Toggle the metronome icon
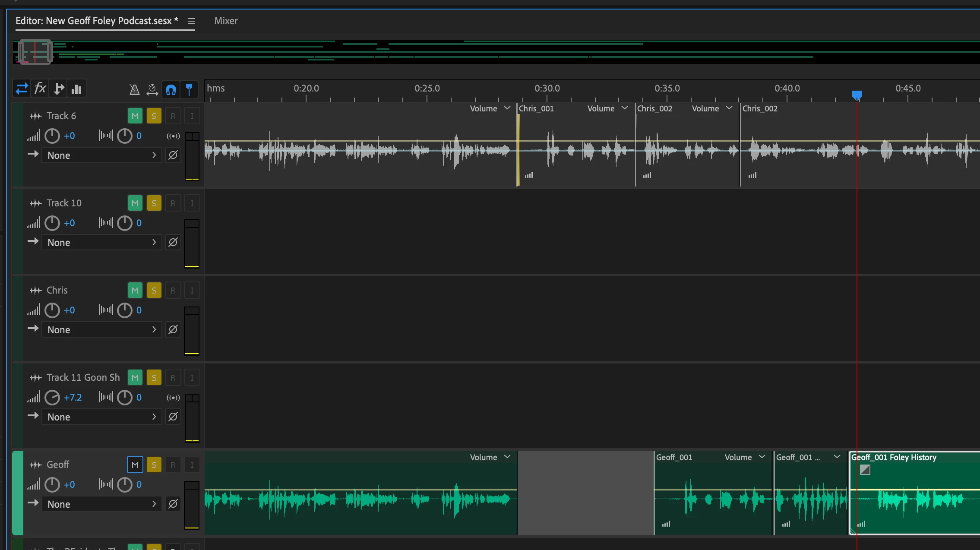The image size is (980, 550). click(x=134, y=89)
